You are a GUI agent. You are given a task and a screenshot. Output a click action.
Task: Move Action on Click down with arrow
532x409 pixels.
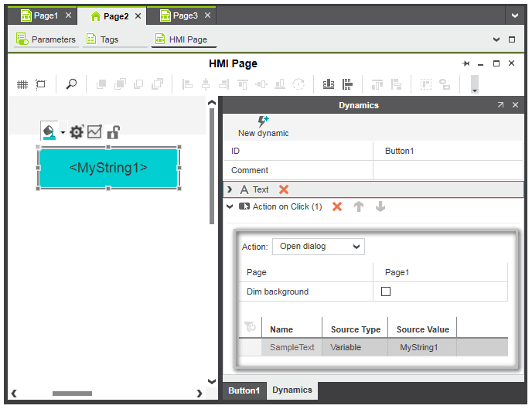(380, 207)
